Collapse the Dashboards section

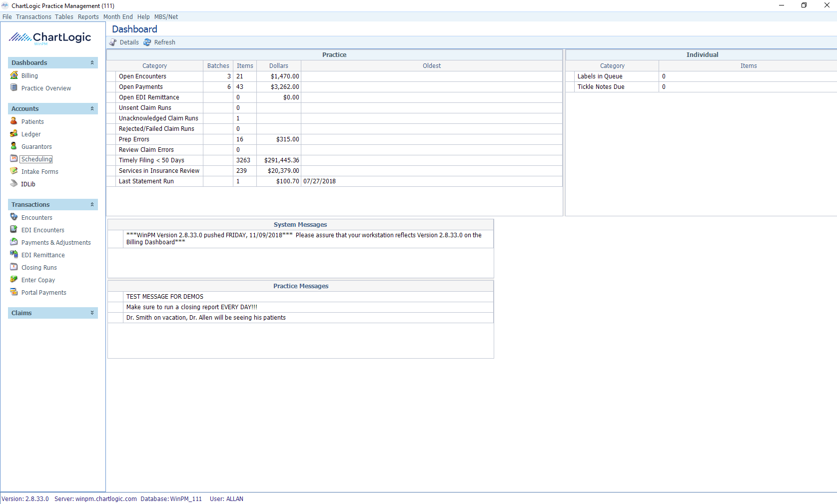click(x=92, y=63)
